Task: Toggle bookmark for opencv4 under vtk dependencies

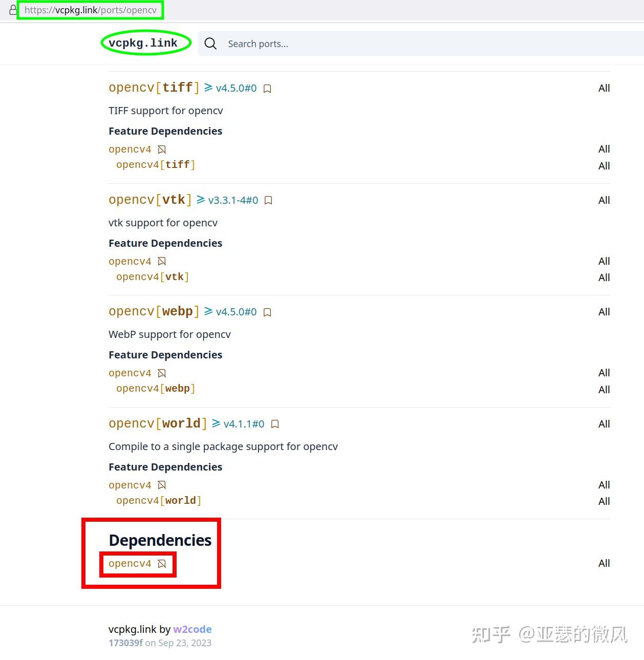Action: click(x=162, y=261)
